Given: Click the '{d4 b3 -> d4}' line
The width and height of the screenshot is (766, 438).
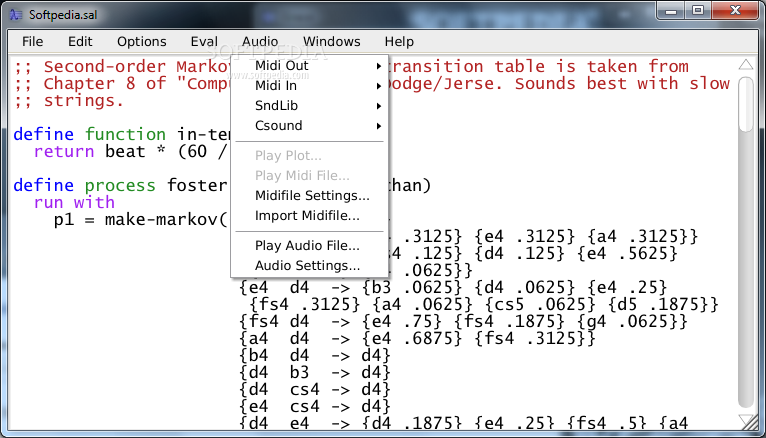Looking at the screenshot, I should 315,372.
